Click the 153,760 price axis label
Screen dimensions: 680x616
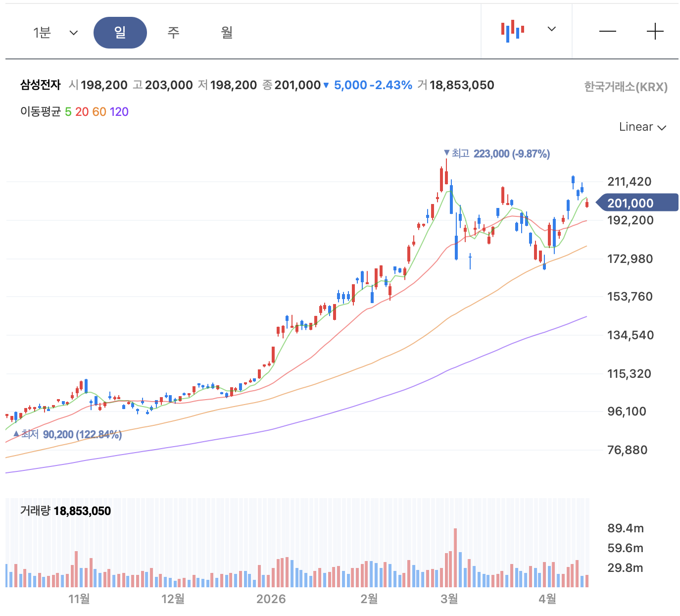tap(630, 297)
